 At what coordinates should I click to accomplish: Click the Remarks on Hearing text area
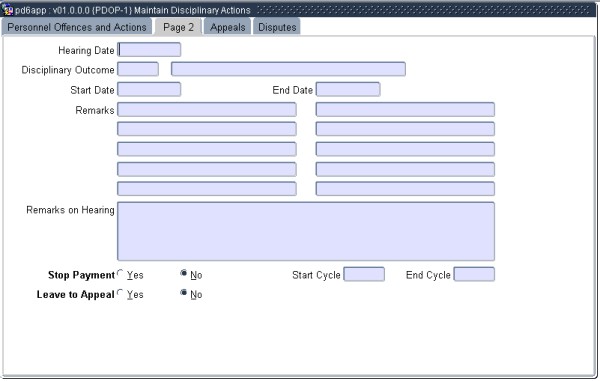(x=306, y=231)
